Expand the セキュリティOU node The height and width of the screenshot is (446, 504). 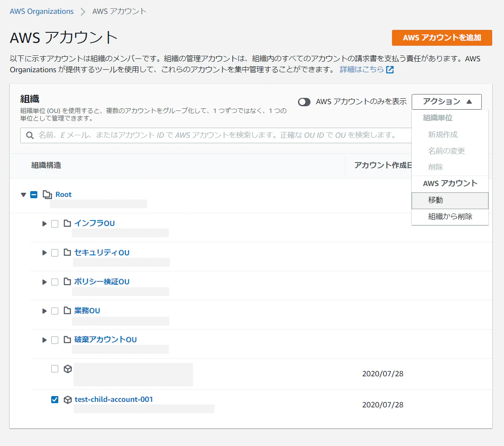tap(44, 253)
